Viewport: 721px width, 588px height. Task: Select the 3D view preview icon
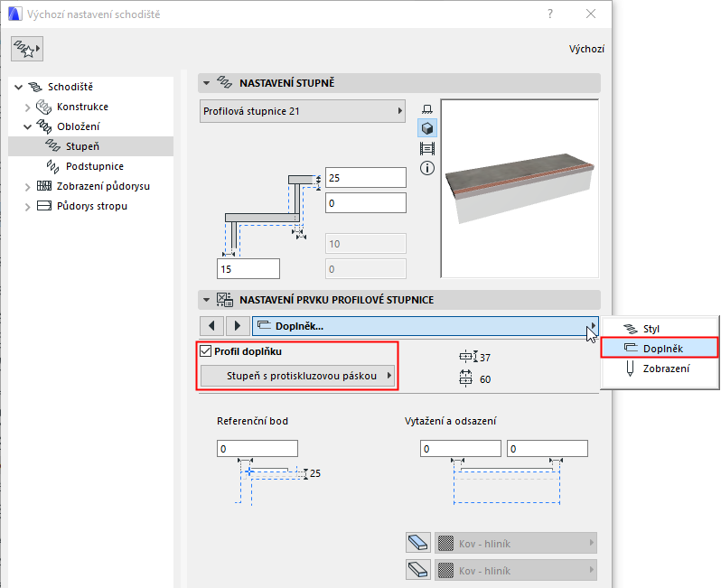click(427, 128)
